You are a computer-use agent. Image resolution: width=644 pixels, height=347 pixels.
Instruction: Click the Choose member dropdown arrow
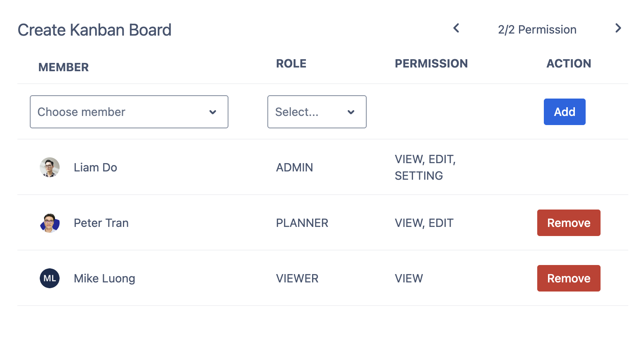213,112
